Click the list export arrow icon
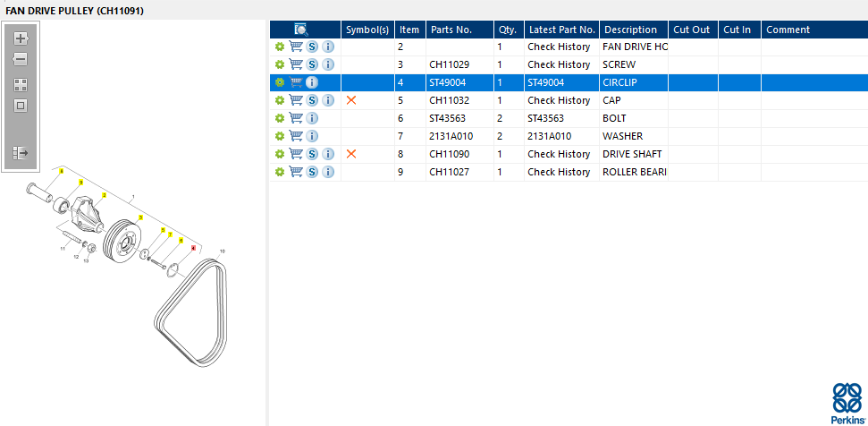868x426 pixels. pos(21,153)
